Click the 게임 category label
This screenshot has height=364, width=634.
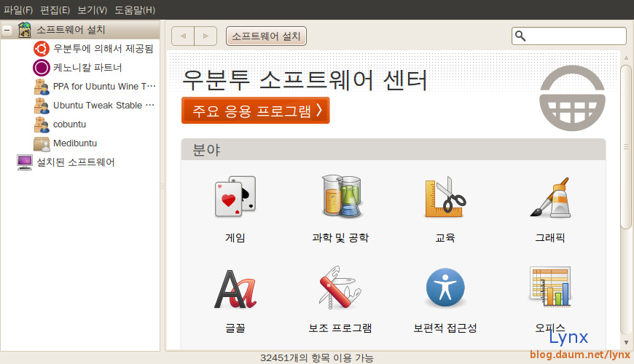(235, 237)
